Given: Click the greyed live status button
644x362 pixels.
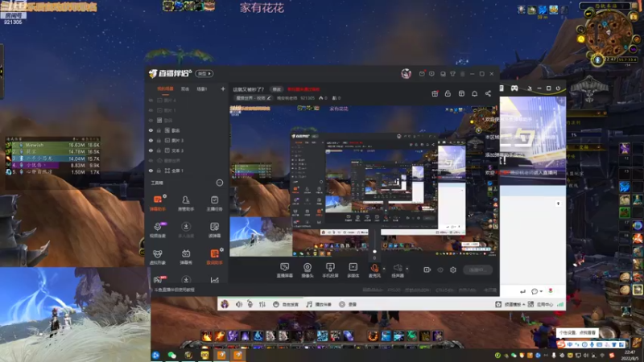Looking at the screenshot, I should pos(478,269).
